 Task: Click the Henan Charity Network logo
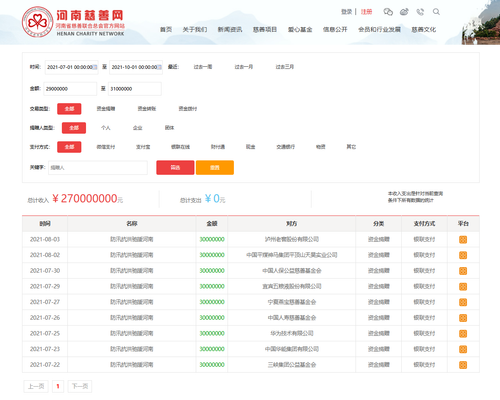coord(73,22)
